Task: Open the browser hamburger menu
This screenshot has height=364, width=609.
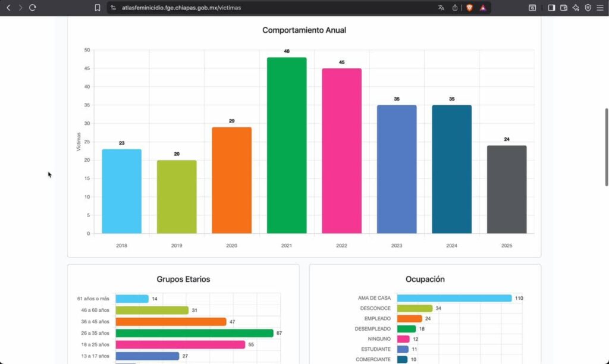Action: pyautogui.click(x=600, y=8)
